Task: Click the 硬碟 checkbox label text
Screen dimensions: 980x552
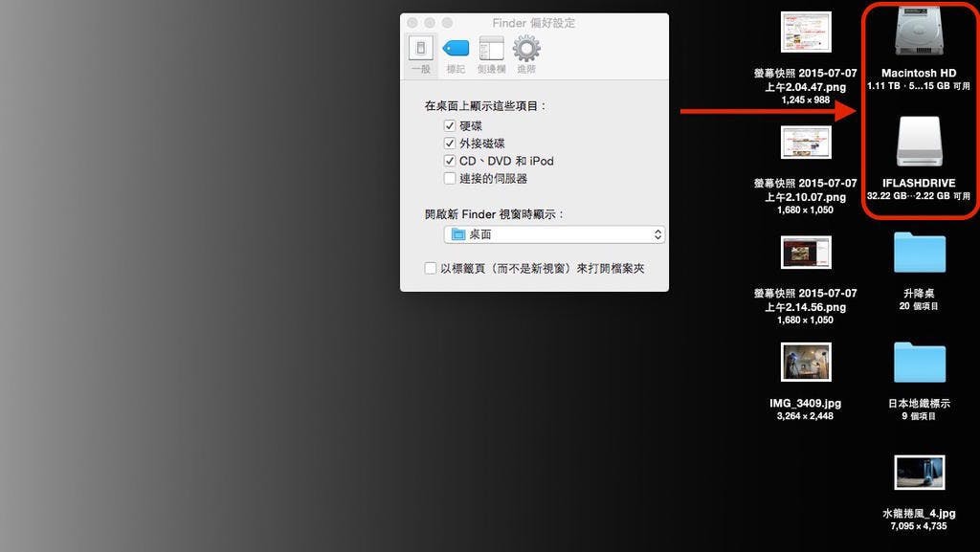Action: click(471, 125)
